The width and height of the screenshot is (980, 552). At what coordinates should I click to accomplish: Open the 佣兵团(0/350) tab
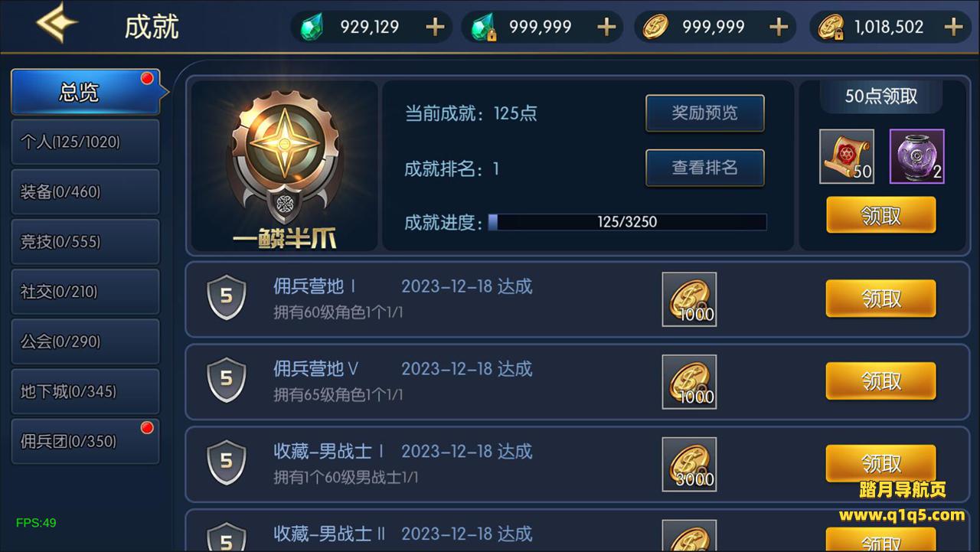(x=85, y=441)
